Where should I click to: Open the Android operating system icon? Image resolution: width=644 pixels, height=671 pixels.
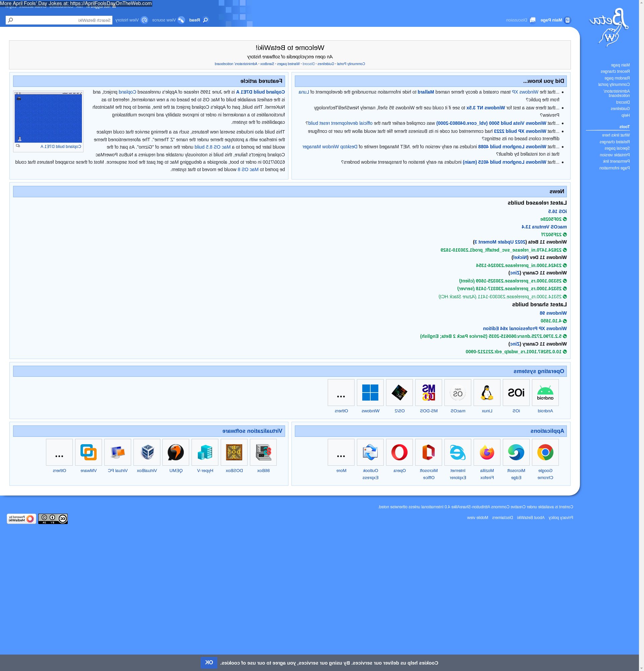[x=545, y=392]
